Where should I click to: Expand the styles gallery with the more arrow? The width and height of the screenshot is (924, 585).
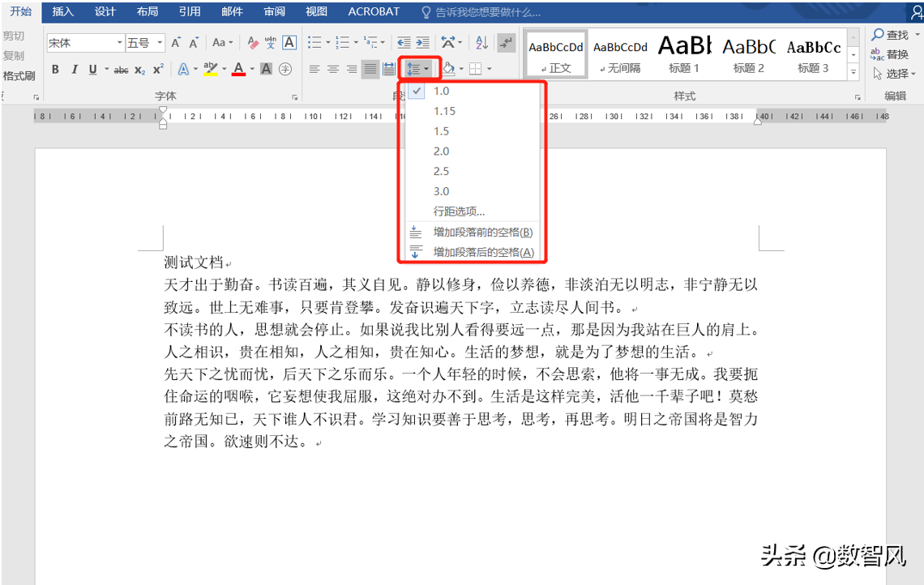click(853, 73)
